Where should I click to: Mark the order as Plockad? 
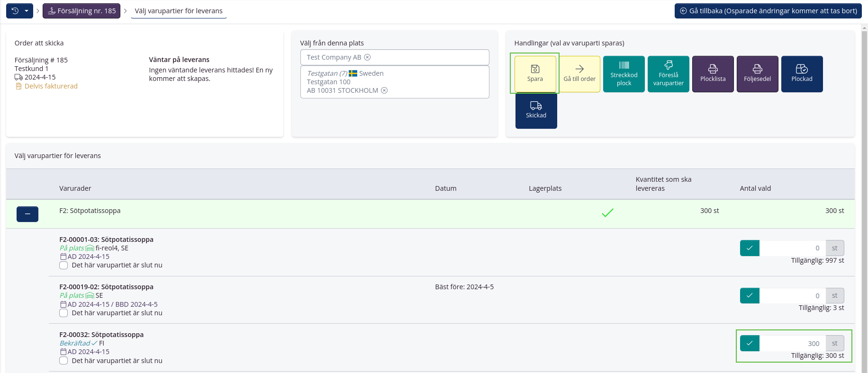click(802, 74)
